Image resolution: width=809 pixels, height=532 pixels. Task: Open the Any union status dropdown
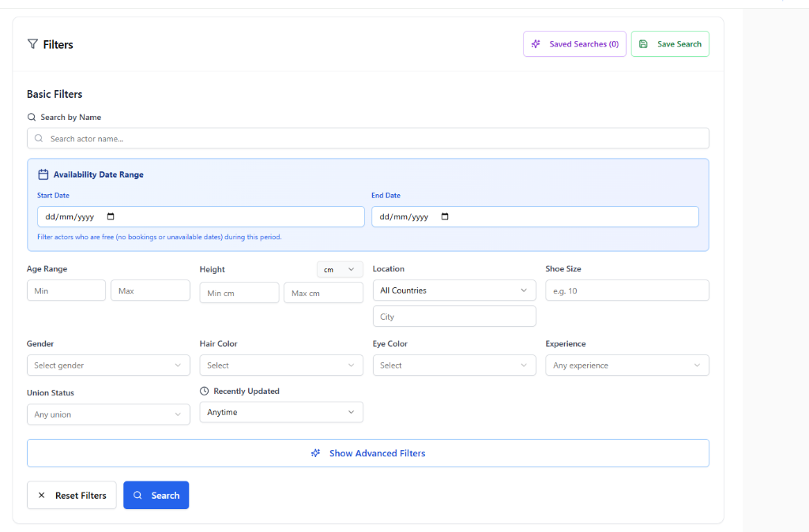coord(108,414)
